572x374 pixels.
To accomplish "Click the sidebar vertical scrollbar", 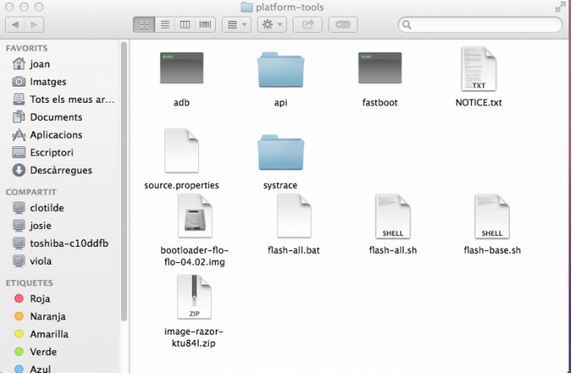I will tap(124, 181).
